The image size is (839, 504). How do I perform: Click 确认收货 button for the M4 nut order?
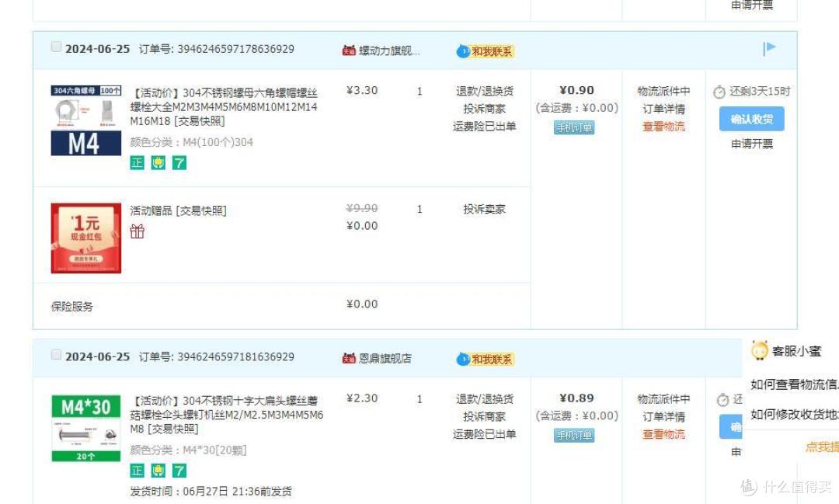[x=752, y=119]
